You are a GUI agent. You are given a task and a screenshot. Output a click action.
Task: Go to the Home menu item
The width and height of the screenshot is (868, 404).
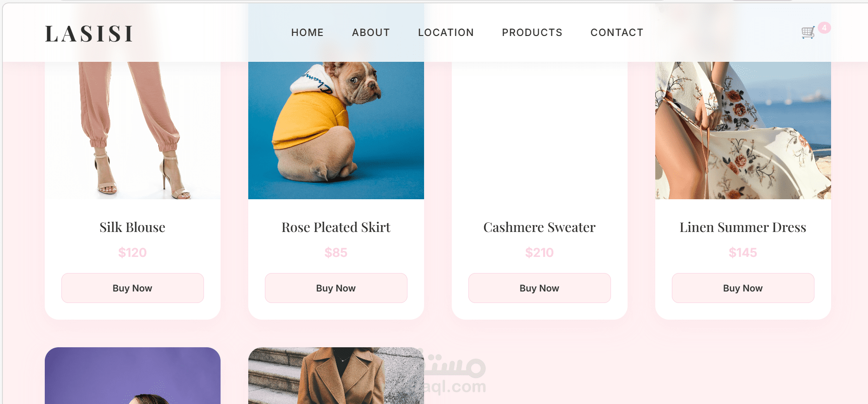[307, 32]
